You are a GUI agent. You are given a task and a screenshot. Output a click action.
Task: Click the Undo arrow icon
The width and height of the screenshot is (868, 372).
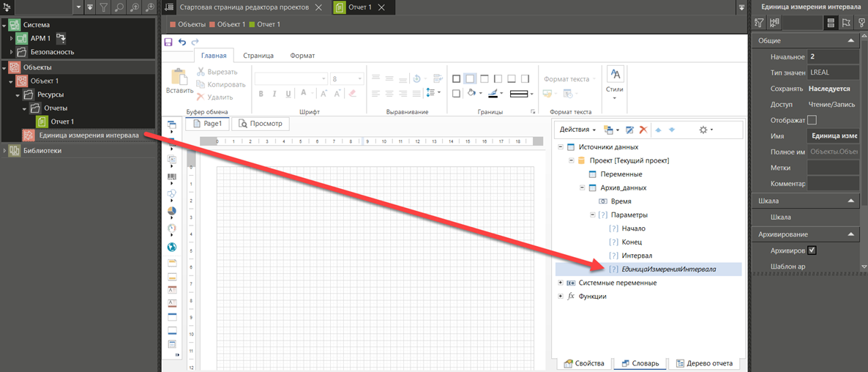(182, 42)
